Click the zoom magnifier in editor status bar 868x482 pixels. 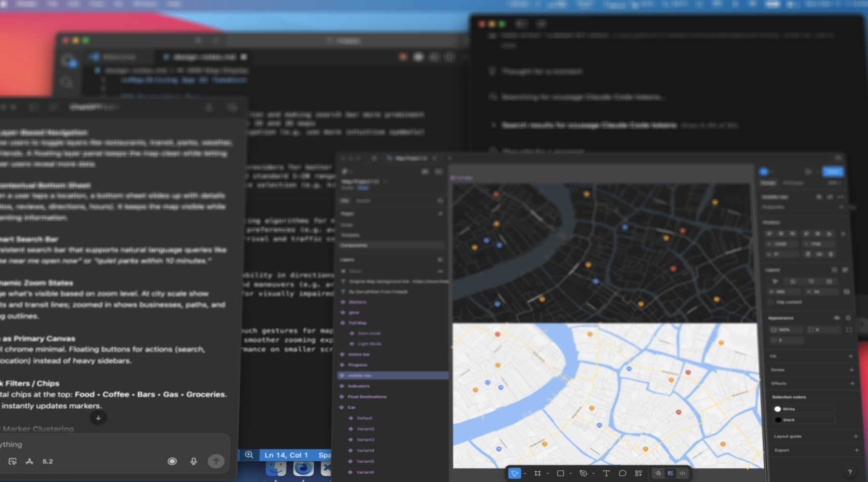coord(249,455)
